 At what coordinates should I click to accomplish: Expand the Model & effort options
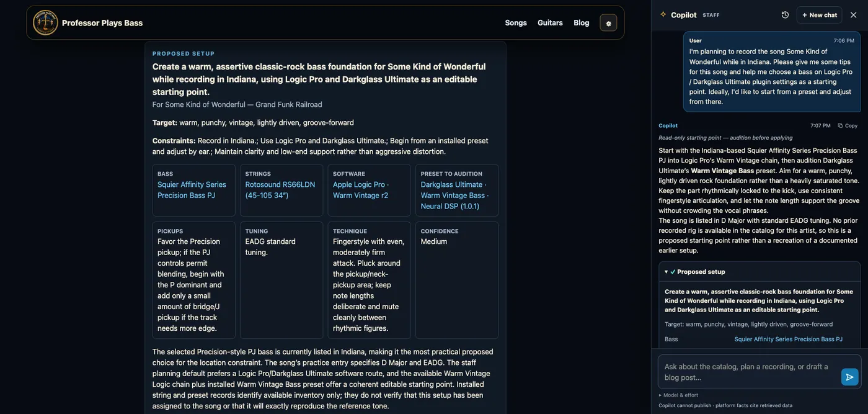click(678, 395)
